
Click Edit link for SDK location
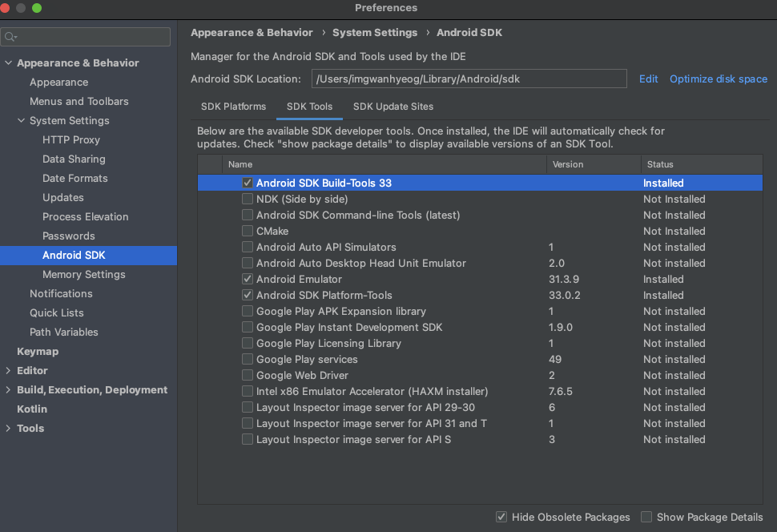click(648, 79)
